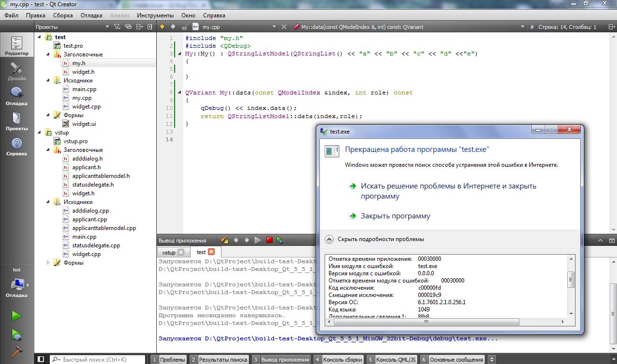
Task: Go back in editor navigation history
Action: click(x=162, y=27)
